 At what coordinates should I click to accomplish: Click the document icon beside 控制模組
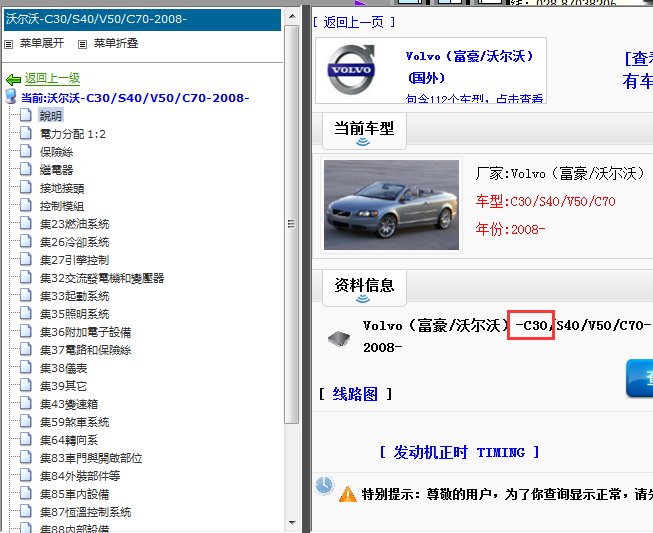pos(26,205)
